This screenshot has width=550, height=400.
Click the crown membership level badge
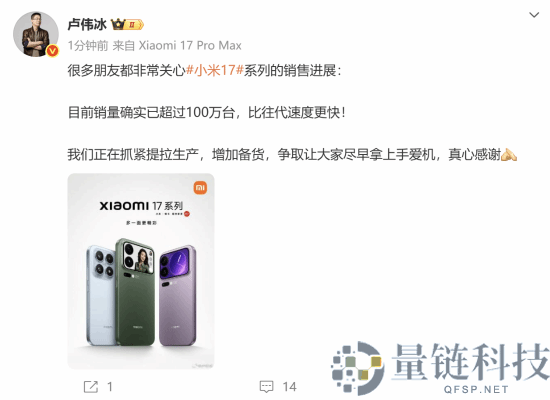[127, 24]
